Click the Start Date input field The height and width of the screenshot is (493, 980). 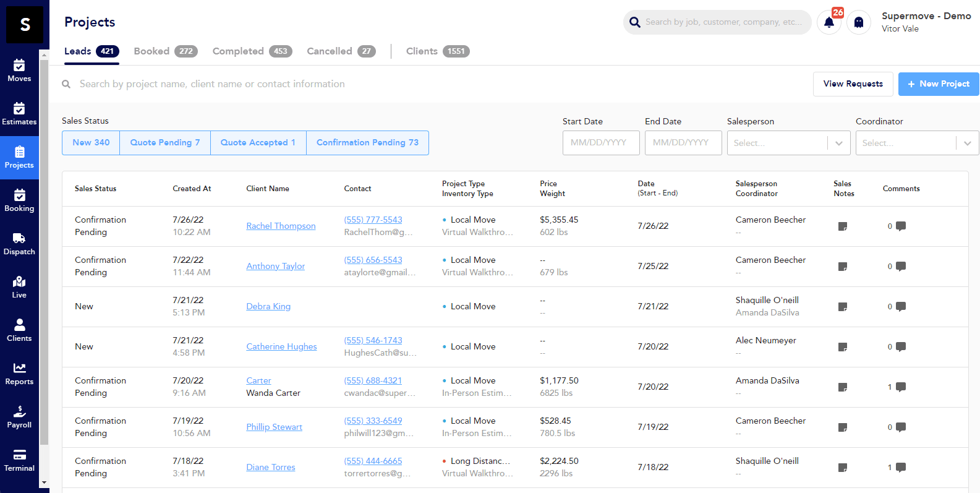pyautogui.click(x=601, y=143)
